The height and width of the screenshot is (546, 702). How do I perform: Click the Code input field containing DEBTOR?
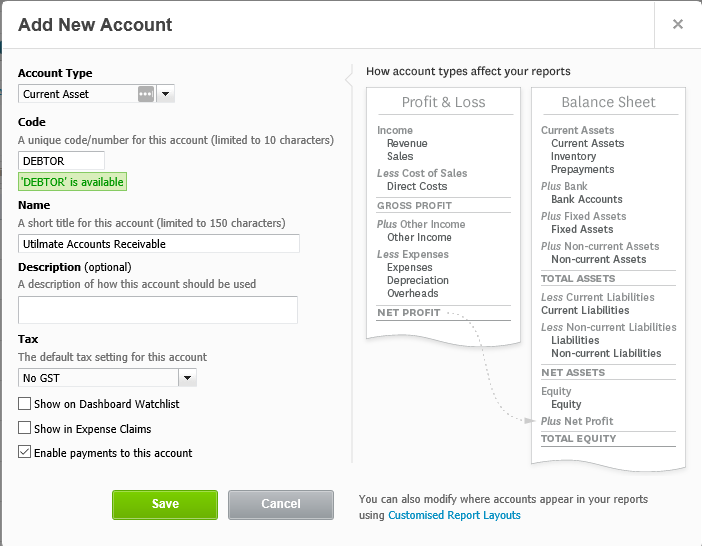61,160
